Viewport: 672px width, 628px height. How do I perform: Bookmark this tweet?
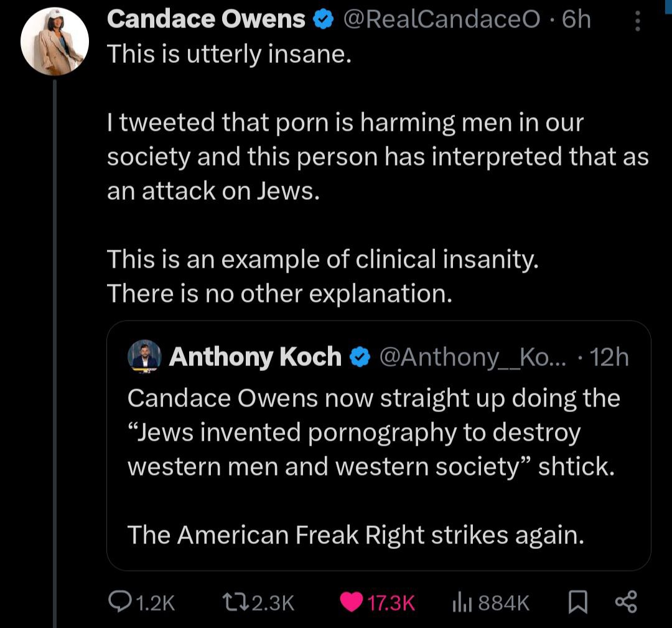pos(577,602)
